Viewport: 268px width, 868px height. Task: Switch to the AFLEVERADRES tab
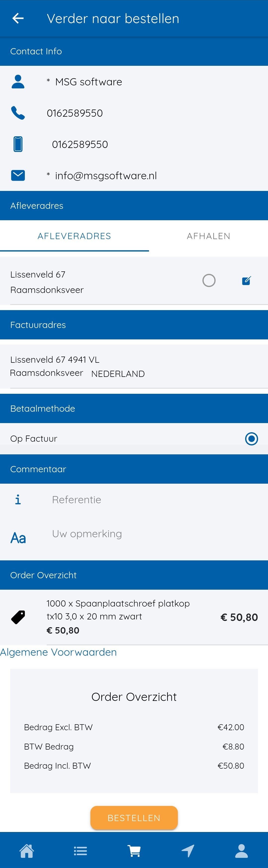coord(74,236)
